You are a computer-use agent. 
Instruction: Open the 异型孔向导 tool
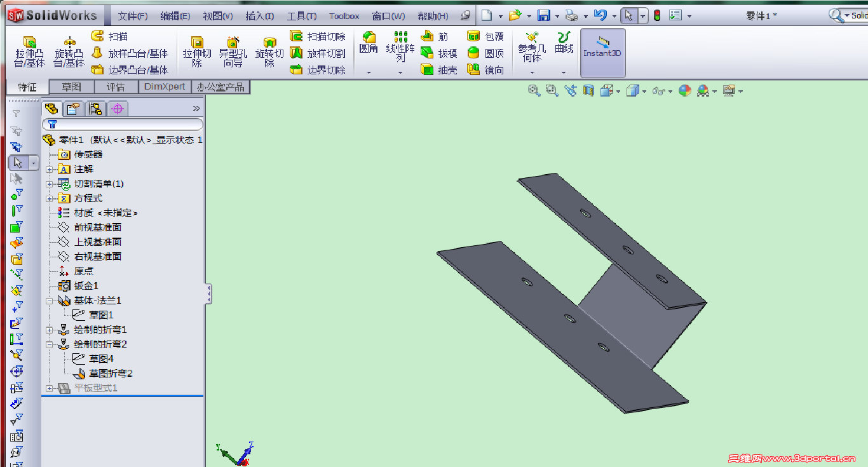[x=233, y=51]
